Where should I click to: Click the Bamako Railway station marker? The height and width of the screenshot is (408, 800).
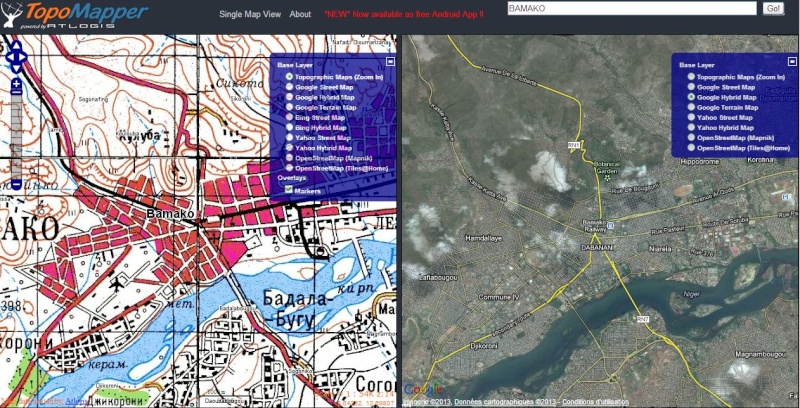point(610,224)
